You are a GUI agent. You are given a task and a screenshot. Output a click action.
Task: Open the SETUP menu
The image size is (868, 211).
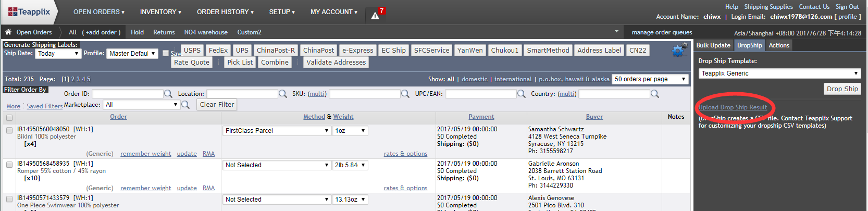coord(282,12)
